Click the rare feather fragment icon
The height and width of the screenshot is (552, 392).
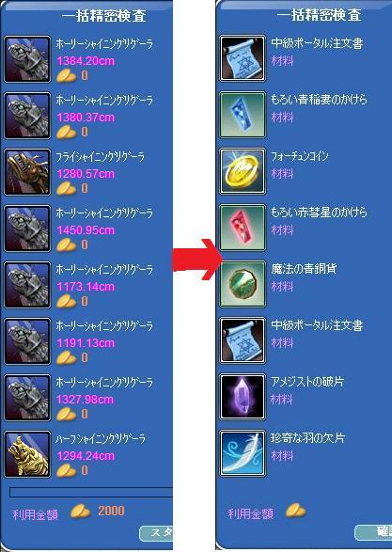click(x=243, y=453)
